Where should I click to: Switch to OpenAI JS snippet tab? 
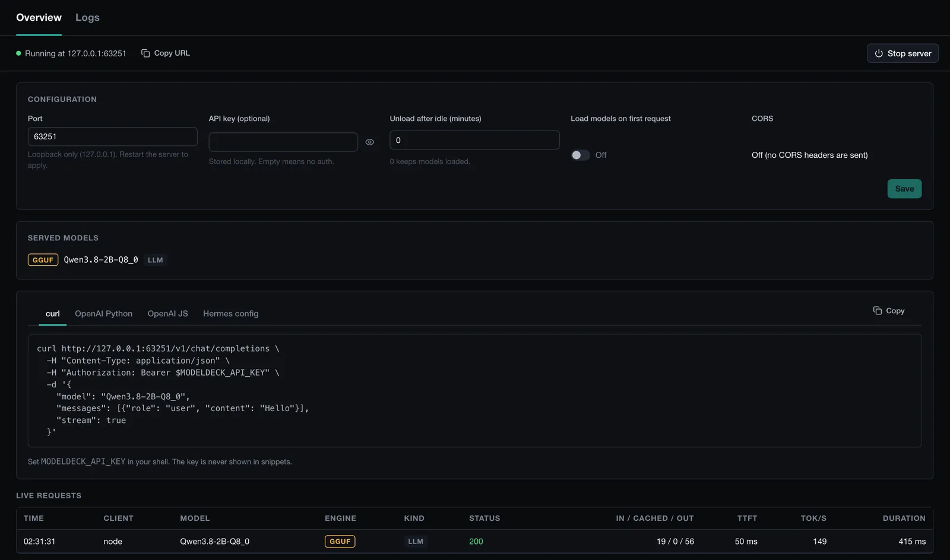[x=168, y=313]
